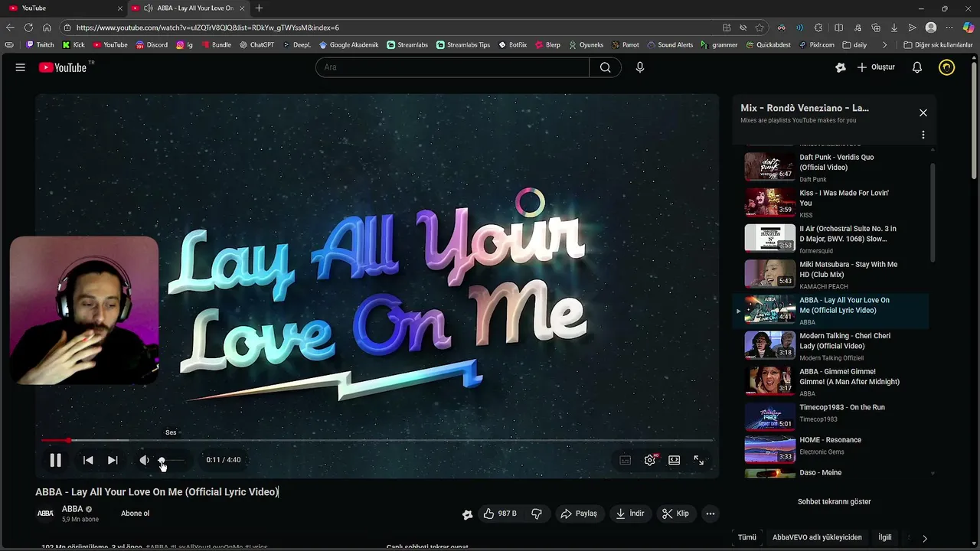Open Discord bookmark
The height and width of the screenshot is (551, 980).
(x=152, y=44)
